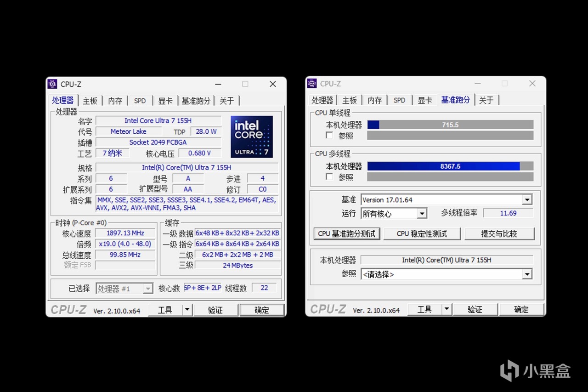
Task: Click the Intel Core Ultra 7 logo
Action: point(252,137)
